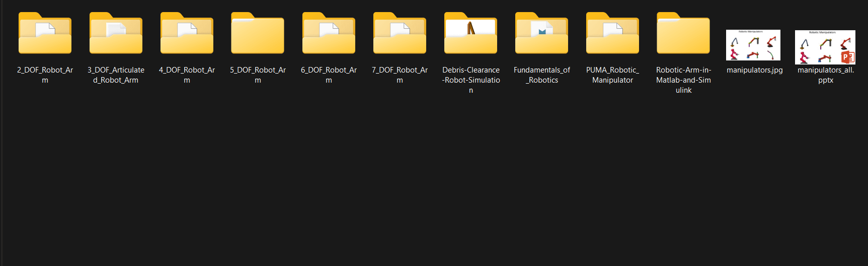Click the manipulators_all.pptx PowerPoint thumbnail

(x=825, y=47)
